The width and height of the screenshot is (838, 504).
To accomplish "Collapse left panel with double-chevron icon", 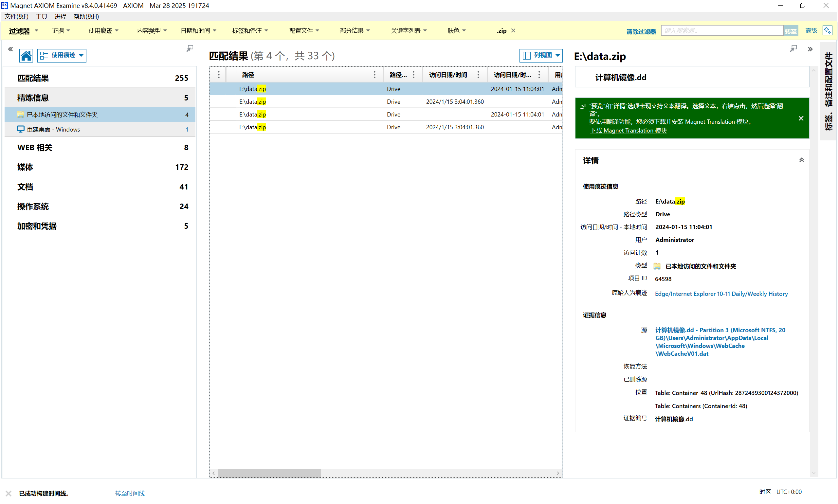I will tap(10, 49).
